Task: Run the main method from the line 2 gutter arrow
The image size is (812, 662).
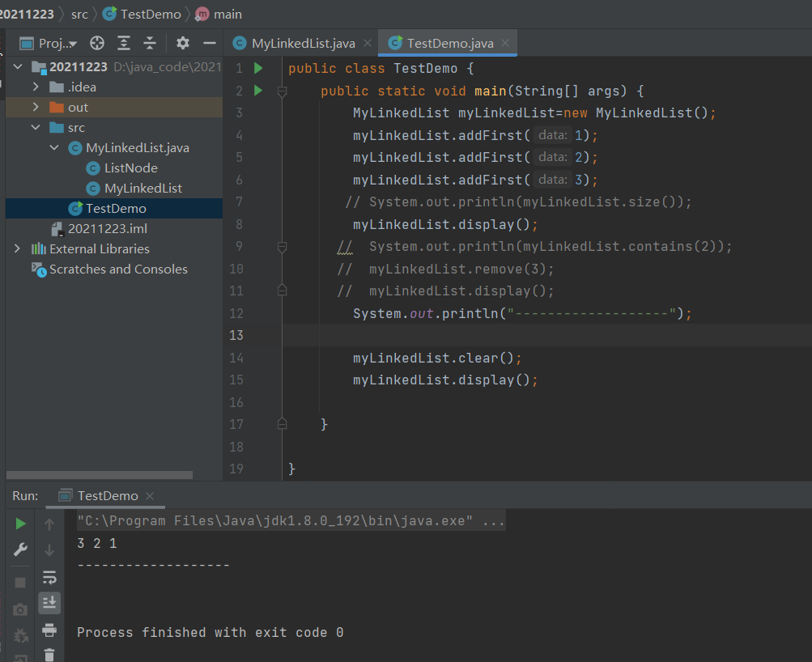Action: coord(258,91)
